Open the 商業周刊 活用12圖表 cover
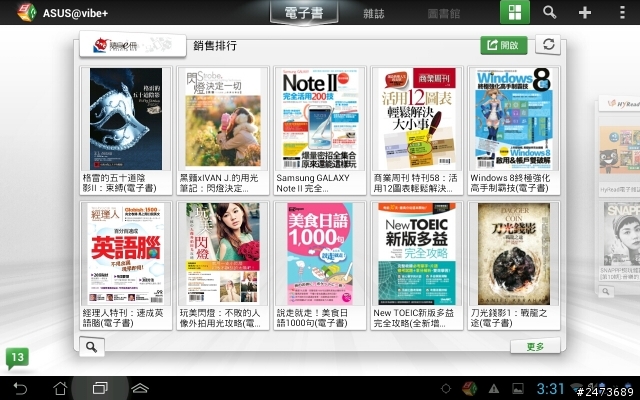The height and width of the screenshot is (400, 640). click(x=417, y=118)
